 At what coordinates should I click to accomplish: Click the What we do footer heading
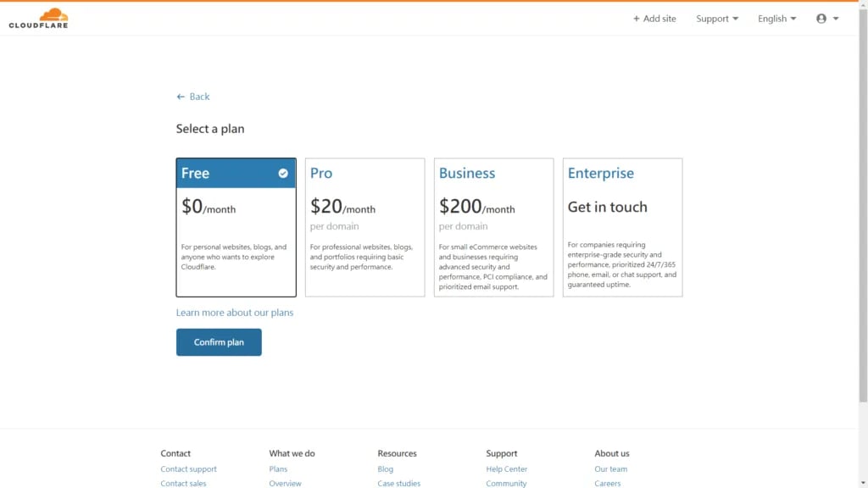point(292,453)
